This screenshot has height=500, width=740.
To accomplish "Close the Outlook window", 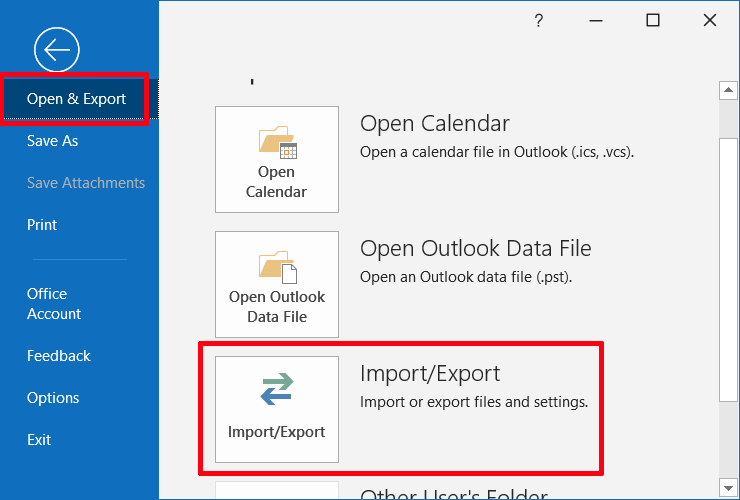I will point(710,20).
